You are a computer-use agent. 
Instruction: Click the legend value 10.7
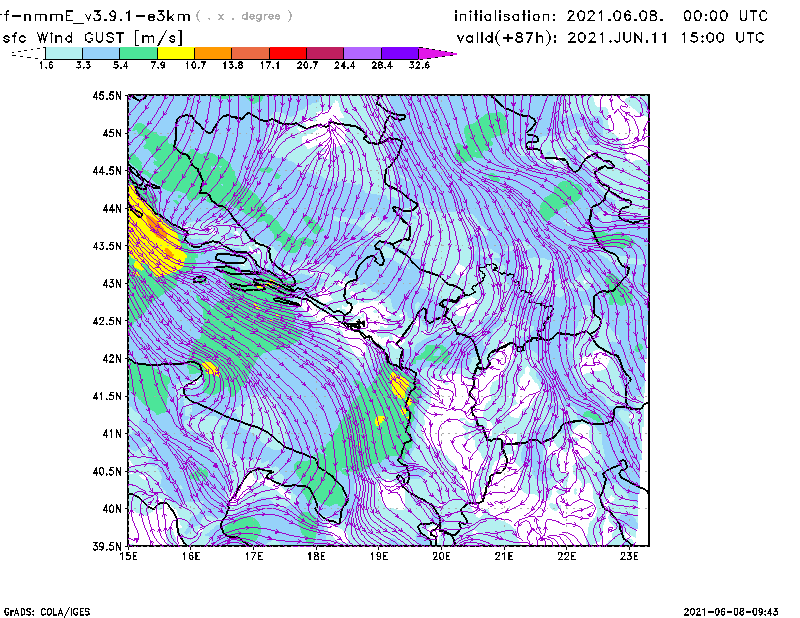point(195,65)
